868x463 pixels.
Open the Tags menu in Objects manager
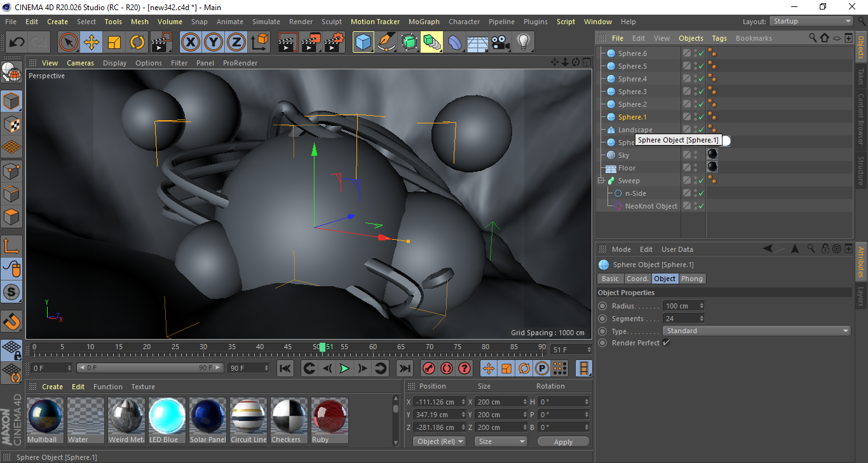tap(719, 38)
